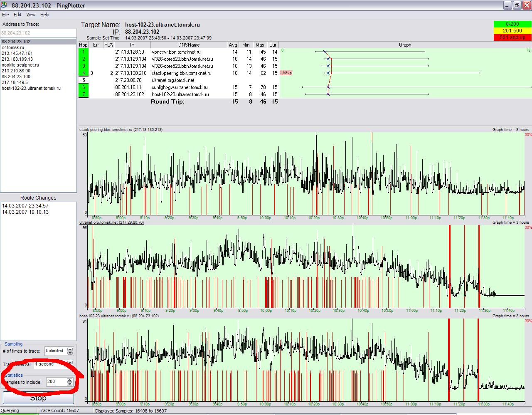The width and height of the screenshot is (532, 415).
Task: Increase the '# of times to trace' value
Action: (x=69, y=349)
